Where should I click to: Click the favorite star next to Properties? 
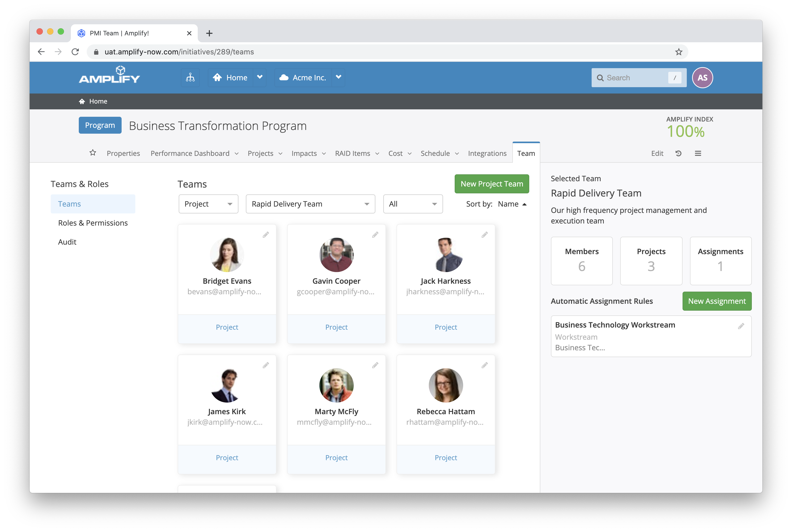(93, 153)
